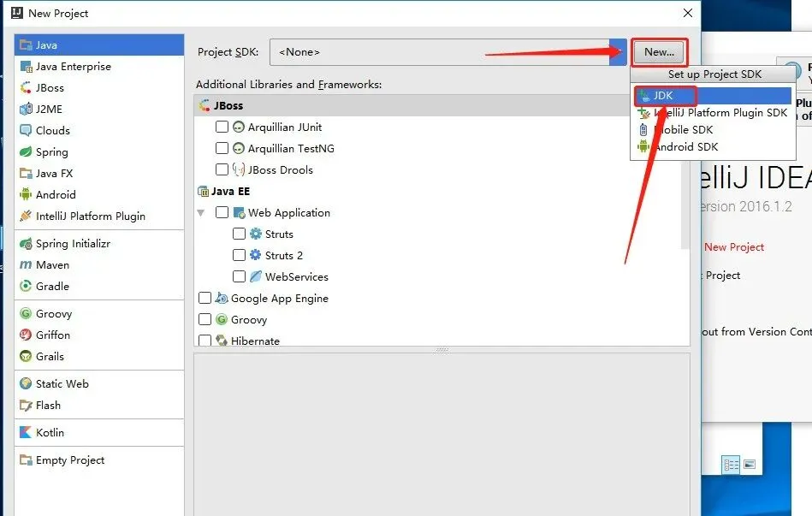Viewport: 812px width, 516px height.
Task: Click the JBoss Drools label
Action: (x=280, y=170)
